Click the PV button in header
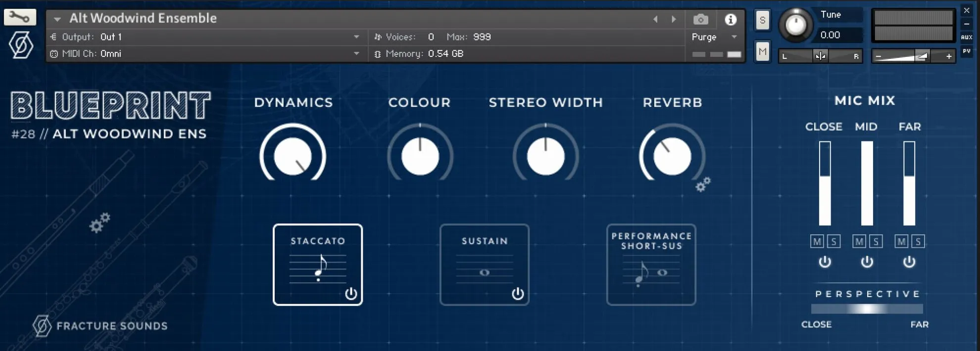Image resolution: width=980 pixels, height=351 pixels. (x=966, y=51)
